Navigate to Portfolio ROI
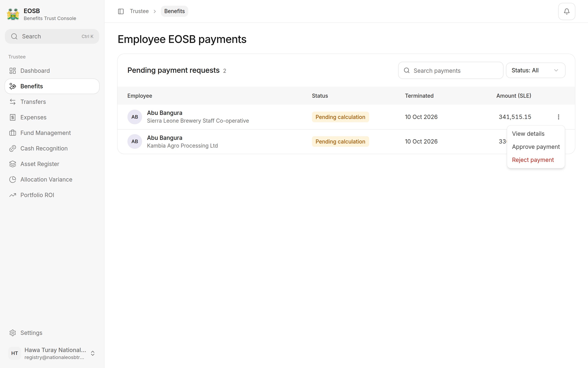Screen dimensions: 588x368 pyautogui.click(x=52, y=195)
